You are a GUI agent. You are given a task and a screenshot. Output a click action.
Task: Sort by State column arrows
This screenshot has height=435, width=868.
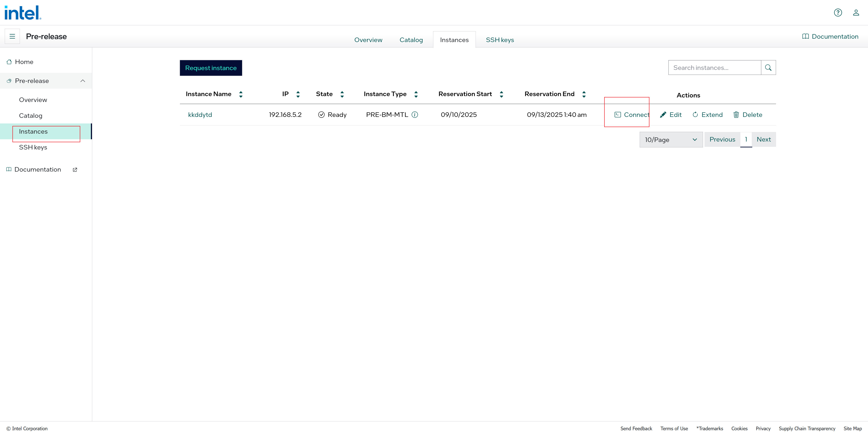[342, 94]
